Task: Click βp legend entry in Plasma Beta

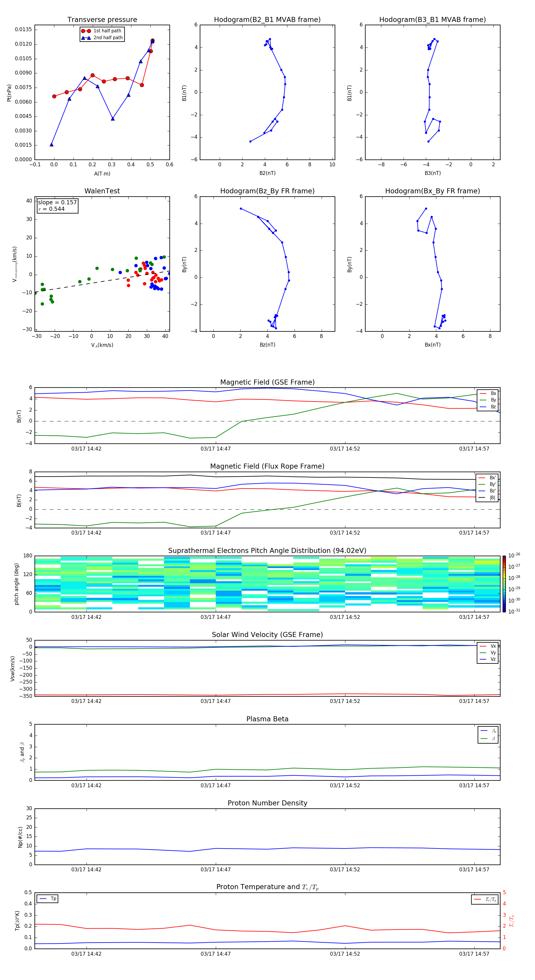Action: point(488,731)
